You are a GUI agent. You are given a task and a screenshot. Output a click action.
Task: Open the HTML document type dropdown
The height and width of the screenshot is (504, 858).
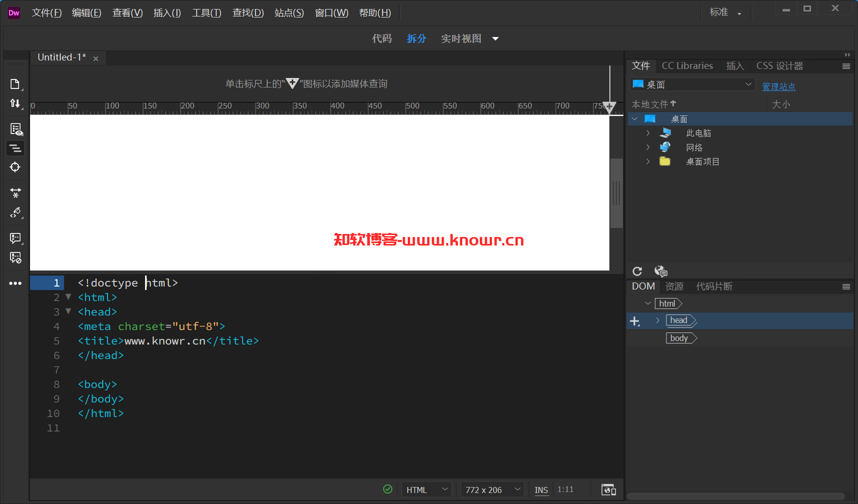[x=427, y=489]
